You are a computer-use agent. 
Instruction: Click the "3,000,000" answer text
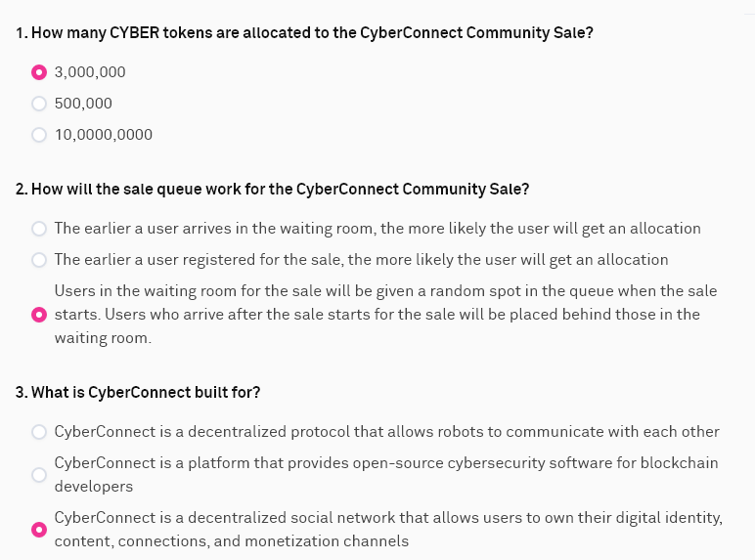coord(90,72)
